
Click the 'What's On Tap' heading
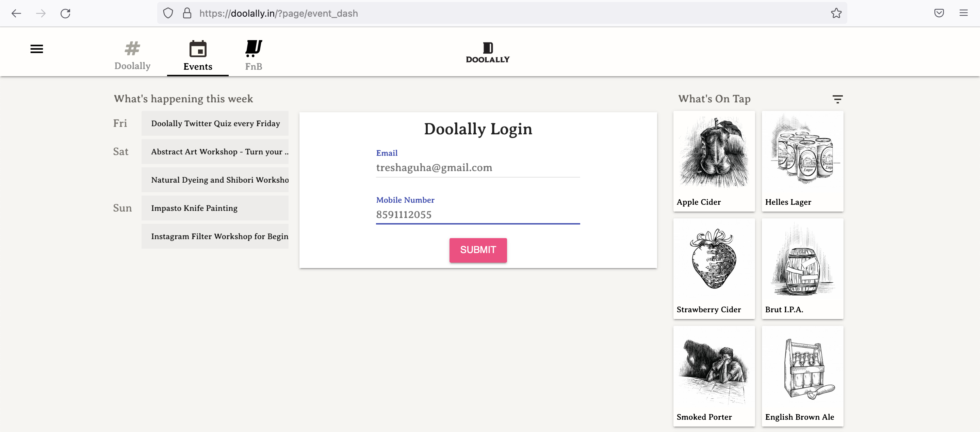pos(714,99)
